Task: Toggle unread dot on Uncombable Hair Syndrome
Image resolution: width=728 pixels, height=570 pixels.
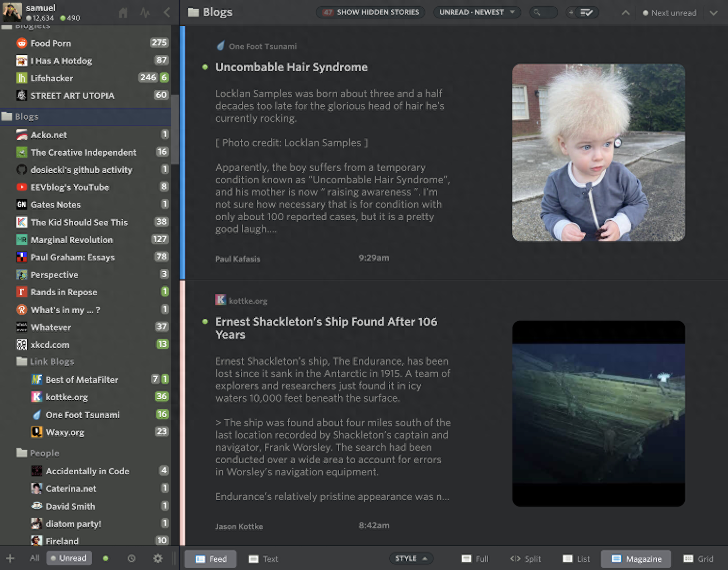Action: [x=205, y=67]
